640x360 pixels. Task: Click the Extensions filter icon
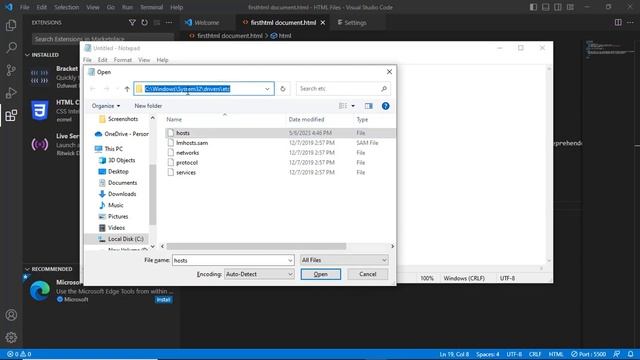pos(132,23)
